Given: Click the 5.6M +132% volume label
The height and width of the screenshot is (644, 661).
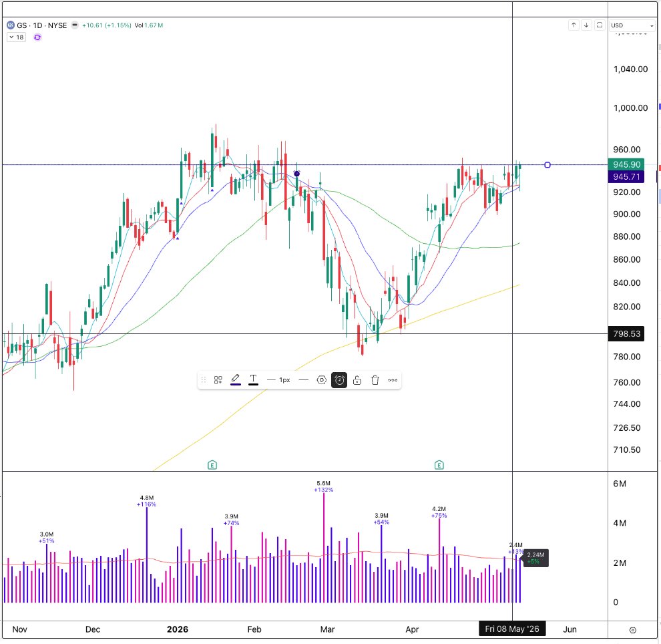Looking at the screenshot, I should click(x=323, y=486).
